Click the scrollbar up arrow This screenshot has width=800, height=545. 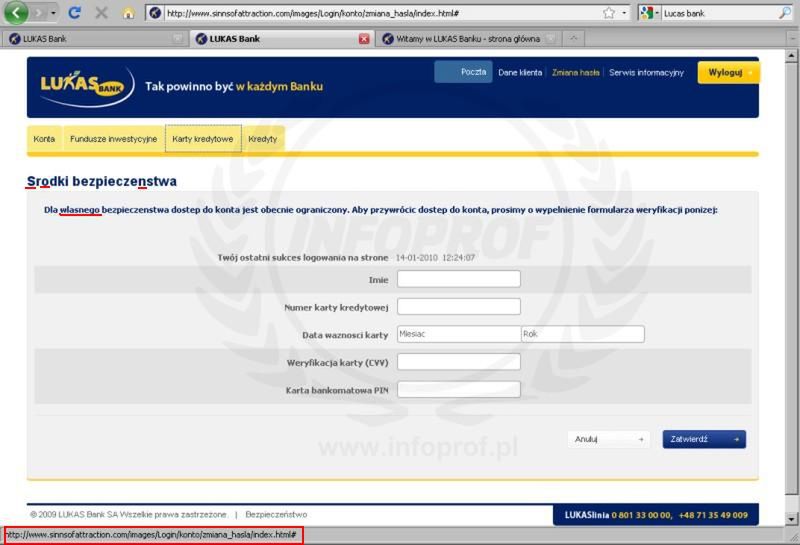coord(791,55)
